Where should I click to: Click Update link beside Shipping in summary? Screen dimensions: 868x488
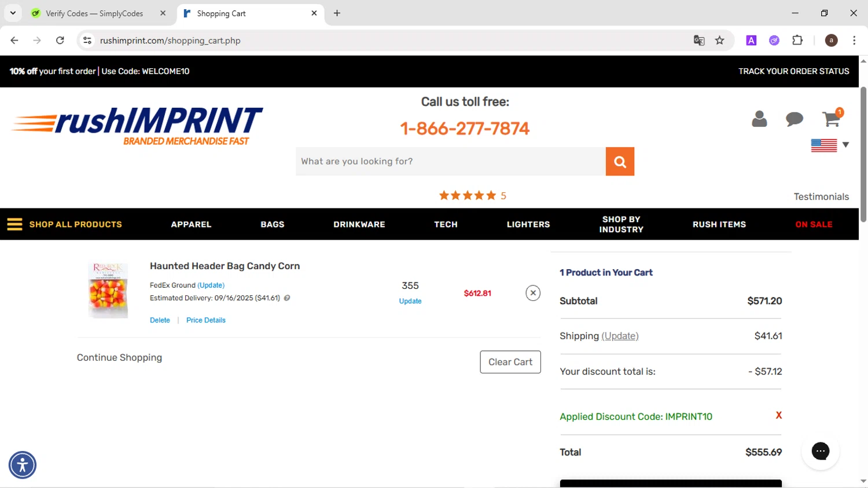[620, 336]
